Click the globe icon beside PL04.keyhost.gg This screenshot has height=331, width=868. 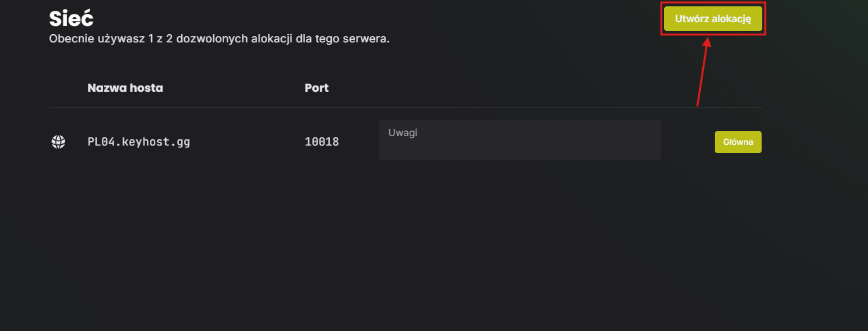point(58,142)
